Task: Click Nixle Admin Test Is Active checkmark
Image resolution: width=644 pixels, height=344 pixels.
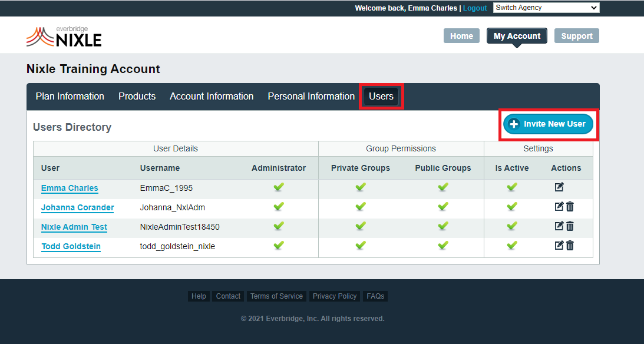Action: pos(512,226)
